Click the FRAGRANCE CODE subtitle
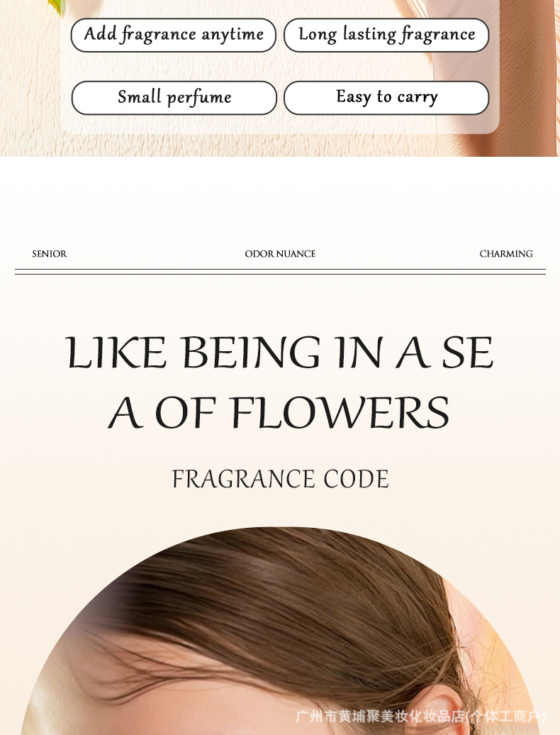This screenshot has width=560, height=735. [x=280, y=479]
